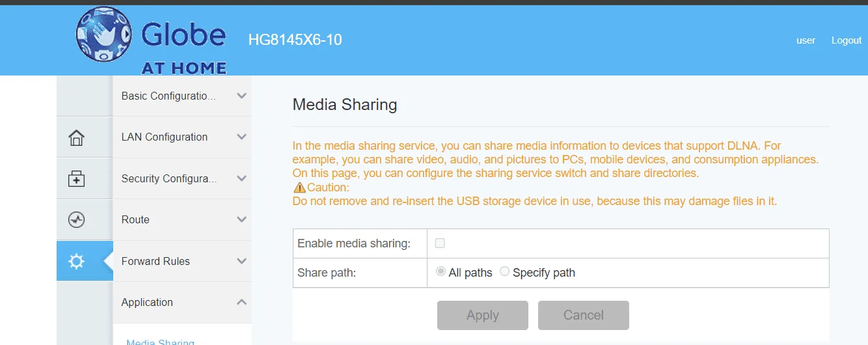This screenshot has width=868, height=345.
Task: Open the Media Sharing submenu link
Action: pos(160,342)
